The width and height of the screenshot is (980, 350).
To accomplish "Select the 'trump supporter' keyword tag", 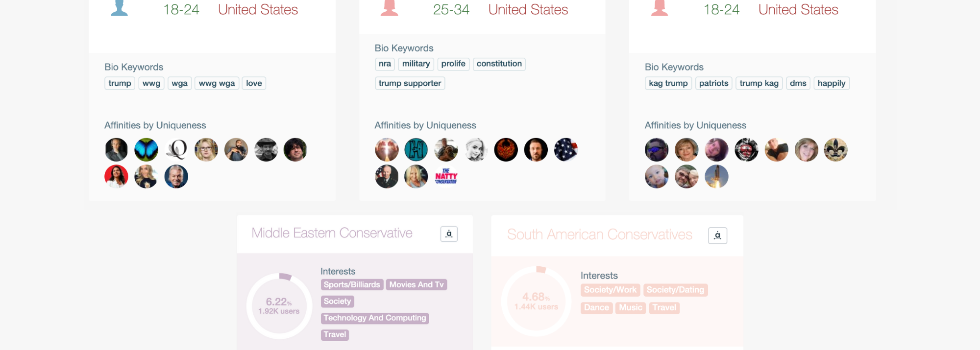I will tap(410, 83).
